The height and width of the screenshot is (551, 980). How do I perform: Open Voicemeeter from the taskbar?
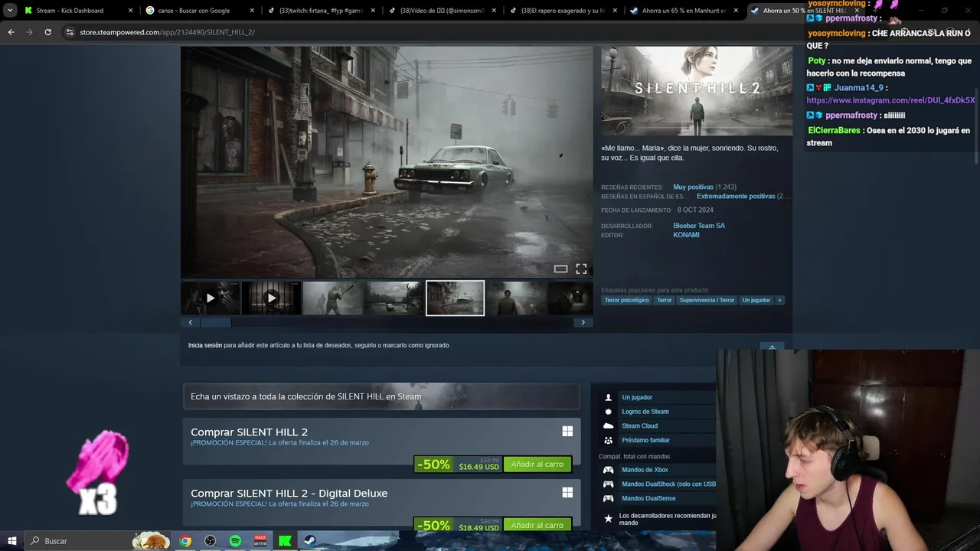(260, 541)
